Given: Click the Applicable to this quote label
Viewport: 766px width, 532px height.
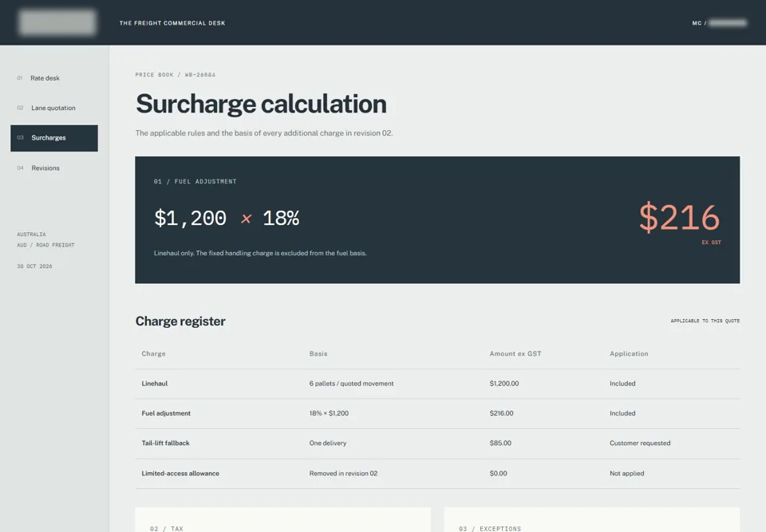Looking at the screenshot, I should (705, 321).
